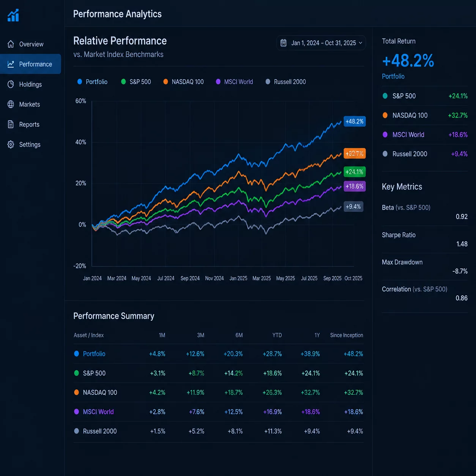Sort by the 3M column header
This screenshot has height=476, width=476.
tap(201, 335)
